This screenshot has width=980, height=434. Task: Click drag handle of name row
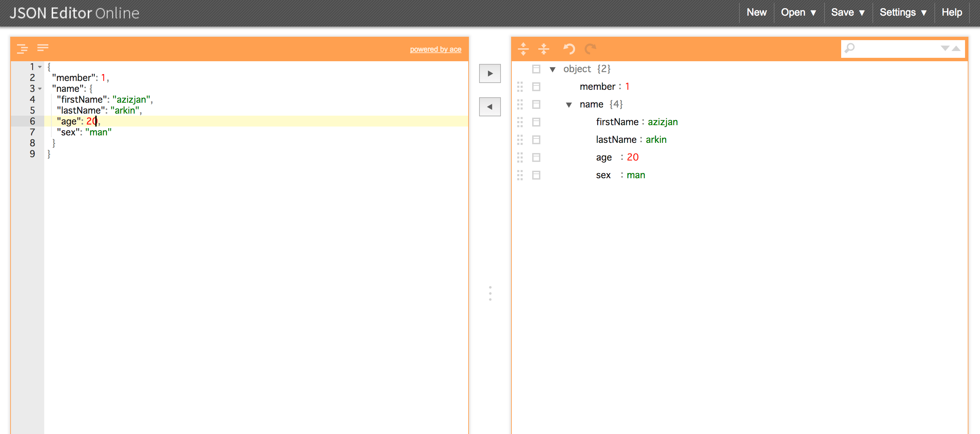[520, 104]
